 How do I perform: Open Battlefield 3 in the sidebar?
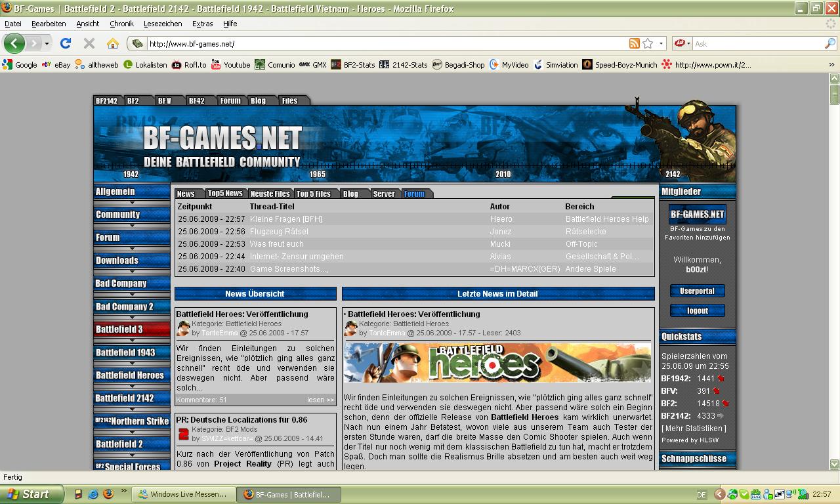click(x=132, y=329)
